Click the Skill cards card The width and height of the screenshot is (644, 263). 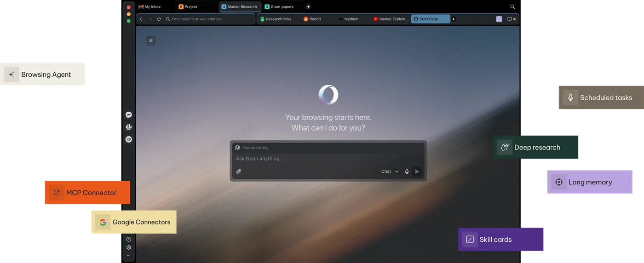(x=501, y=240)
